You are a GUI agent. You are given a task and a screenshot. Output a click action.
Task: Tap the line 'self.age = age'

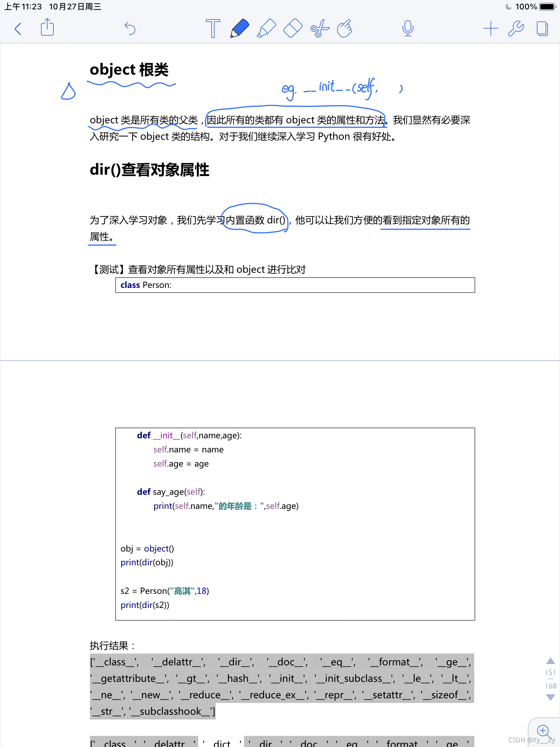[x=181, y=464]
